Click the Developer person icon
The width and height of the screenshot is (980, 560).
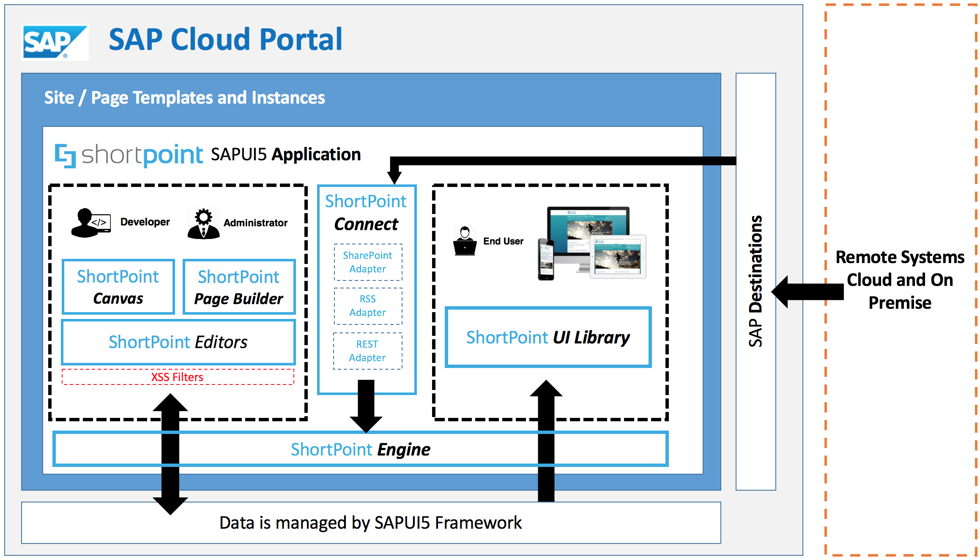click(x=91, y=223)
